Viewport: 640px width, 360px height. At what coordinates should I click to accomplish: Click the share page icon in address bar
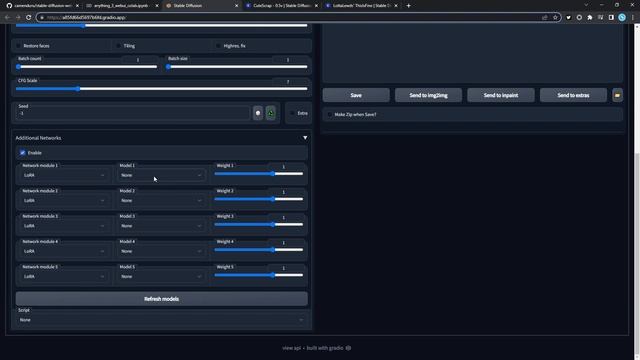[x=544, y=18]
